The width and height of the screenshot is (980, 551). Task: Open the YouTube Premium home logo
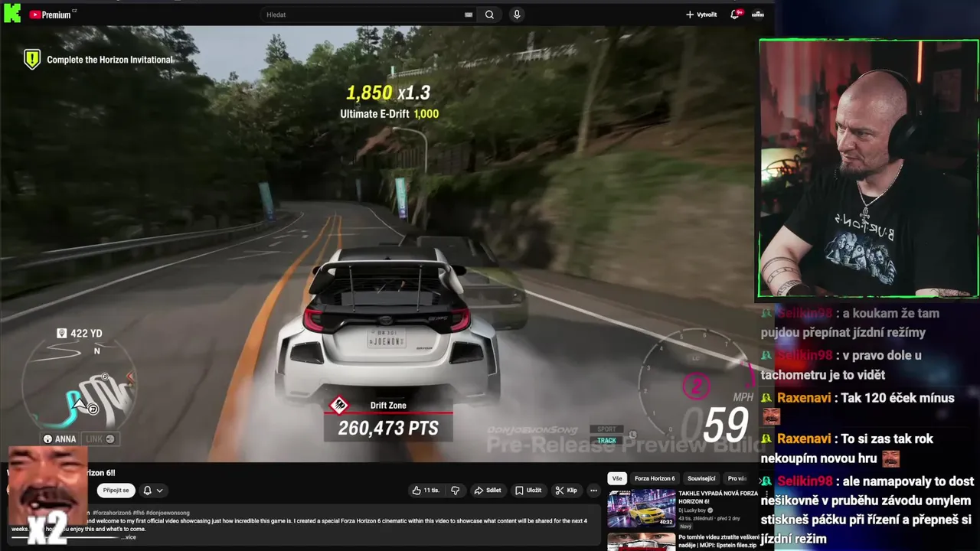(51, 15)
